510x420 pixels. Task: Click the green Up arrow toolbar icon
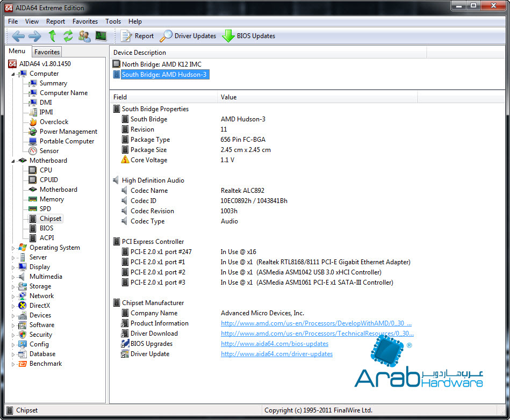click(x=52, y=36)
